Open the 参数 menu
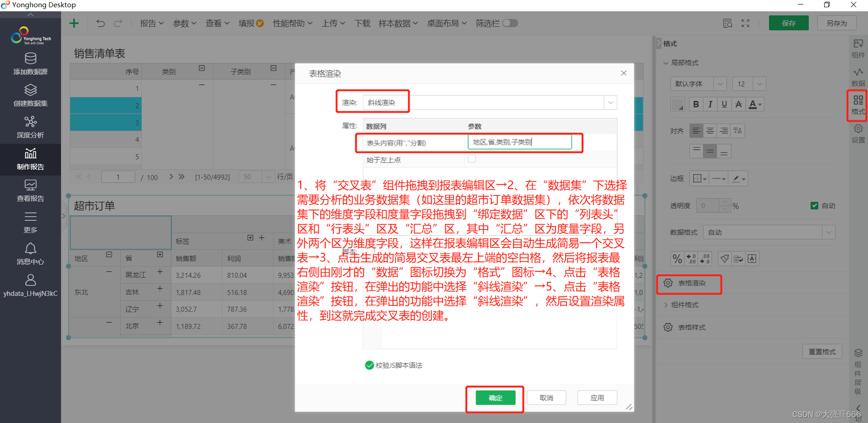 (x=185, y=23)
